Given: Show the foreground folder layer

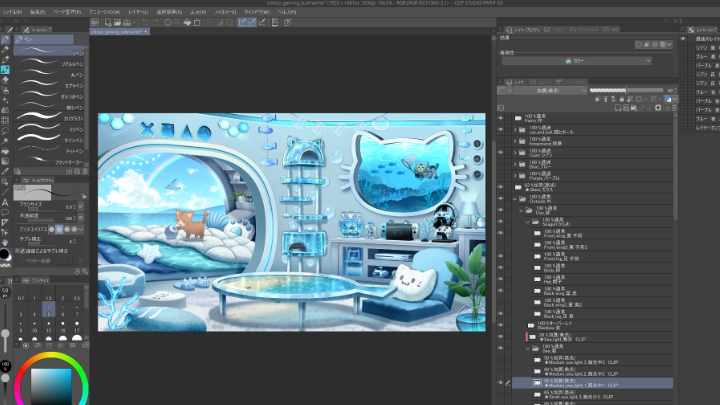Looking at the screenshot, I should click(x=501, y=141).
